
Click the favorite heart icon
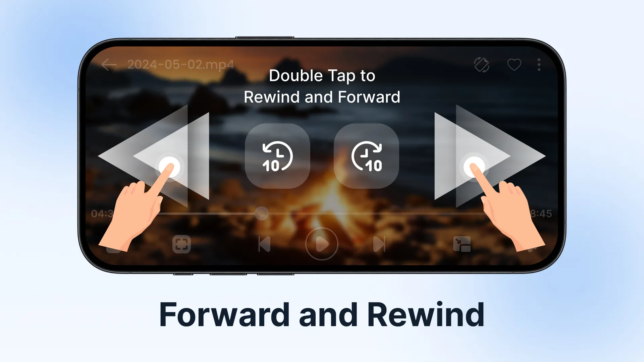[x=515, y=64]
